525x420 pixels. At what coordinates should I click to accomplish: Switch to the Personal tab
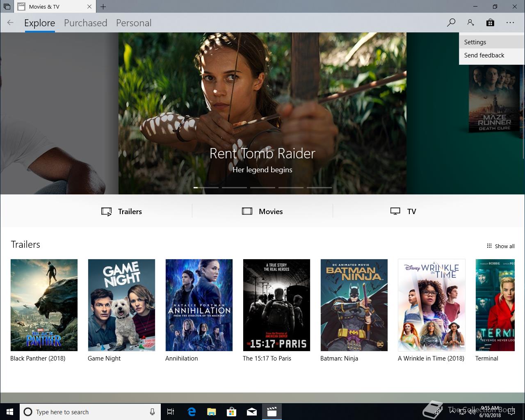point(134,23)
